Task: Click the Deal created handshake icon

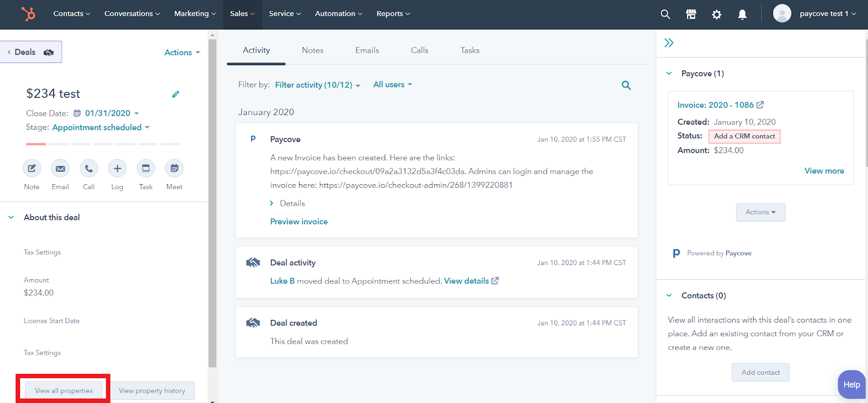Action: point(253,323)
